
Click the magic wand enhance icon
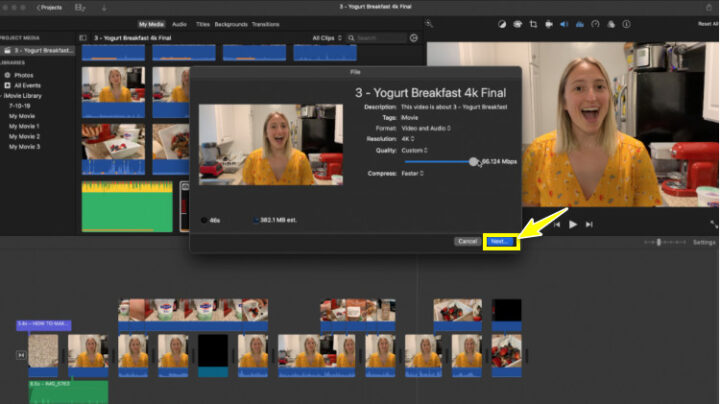click(x=429, y=24)
